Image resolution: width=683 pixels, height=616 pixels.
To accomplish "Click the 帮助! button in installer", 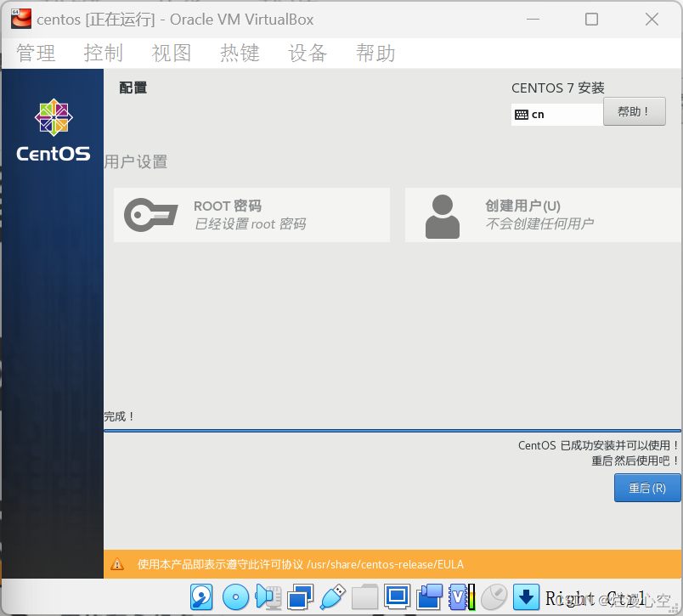I will [x=635, y=111].
